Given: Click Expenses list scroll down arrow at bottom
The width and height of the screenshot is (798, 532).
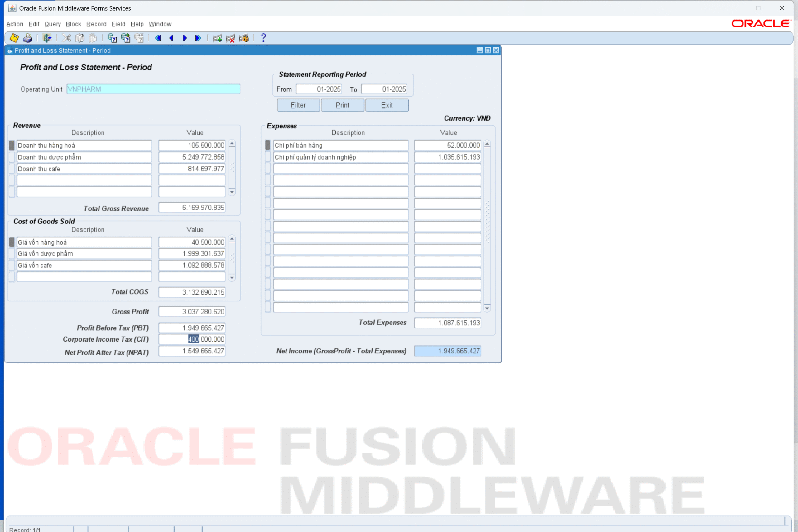Looking at the screenshot, I should tap(487, 309).
